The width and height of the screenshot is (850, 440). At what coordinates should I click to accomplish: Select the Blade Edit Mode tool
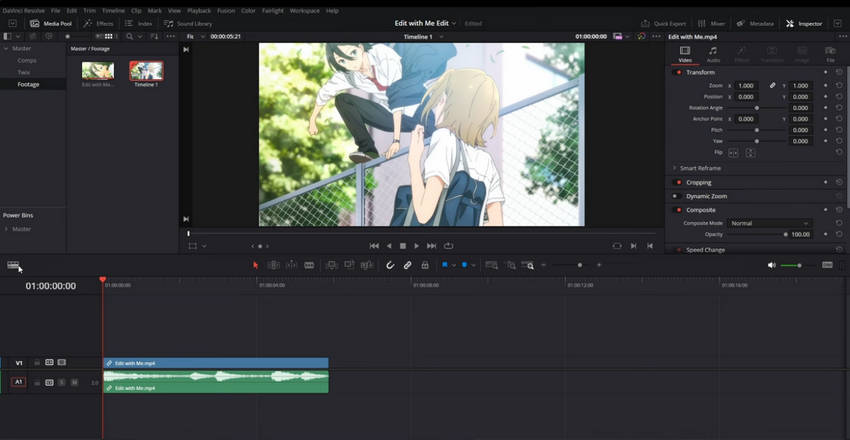(309, 265)
